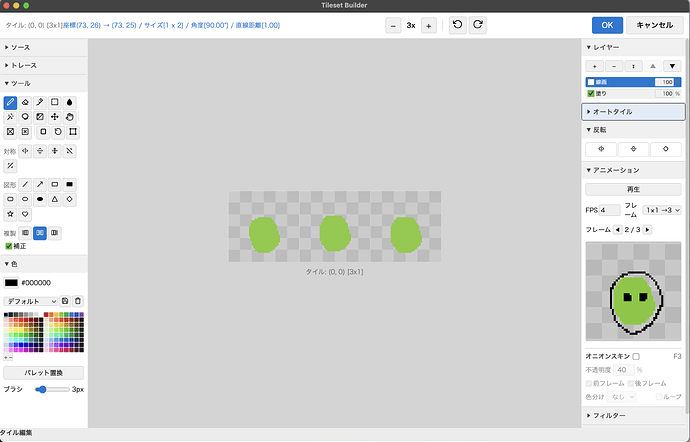Expand the フィルター section
This screenshot has height=442, width=690.
pos(633,416)
